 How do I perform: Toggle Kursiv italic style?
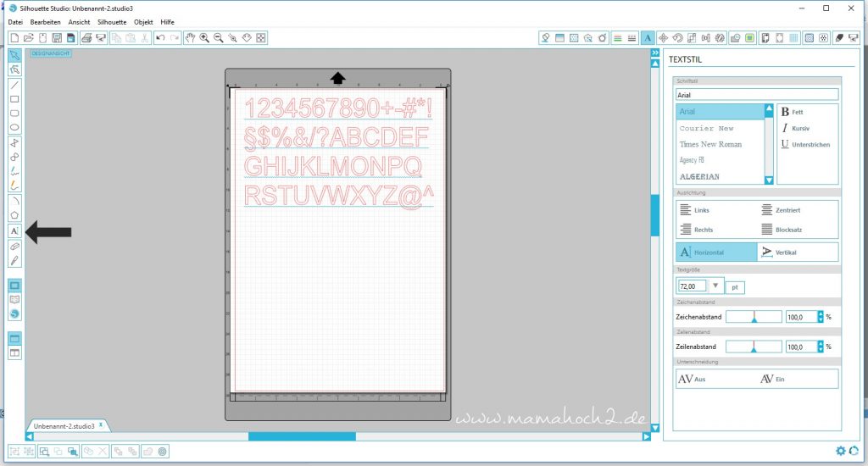coord(795,128)
